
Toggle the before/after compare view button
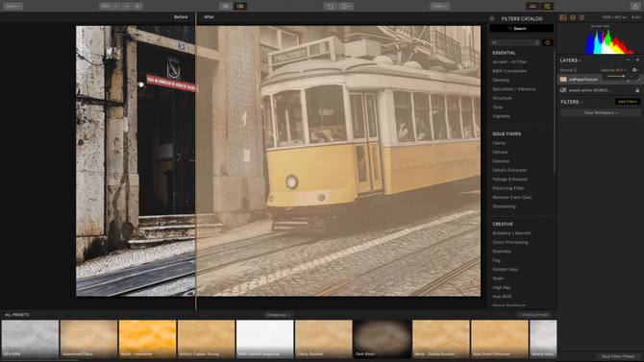pyautogui.click(x=240, y=6)
